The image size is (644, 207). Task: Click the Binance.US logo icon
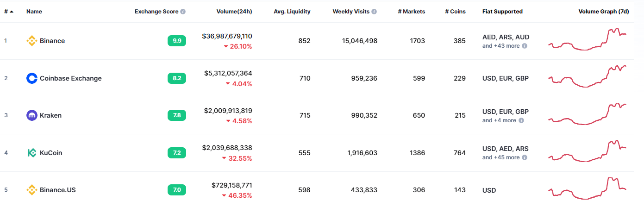pos(31,190)
